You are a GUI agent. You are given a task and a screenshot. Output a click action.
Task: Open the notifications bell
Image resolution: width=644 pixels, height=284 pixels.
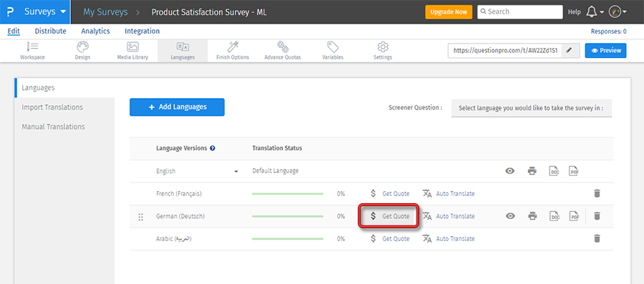pos(592,12)
